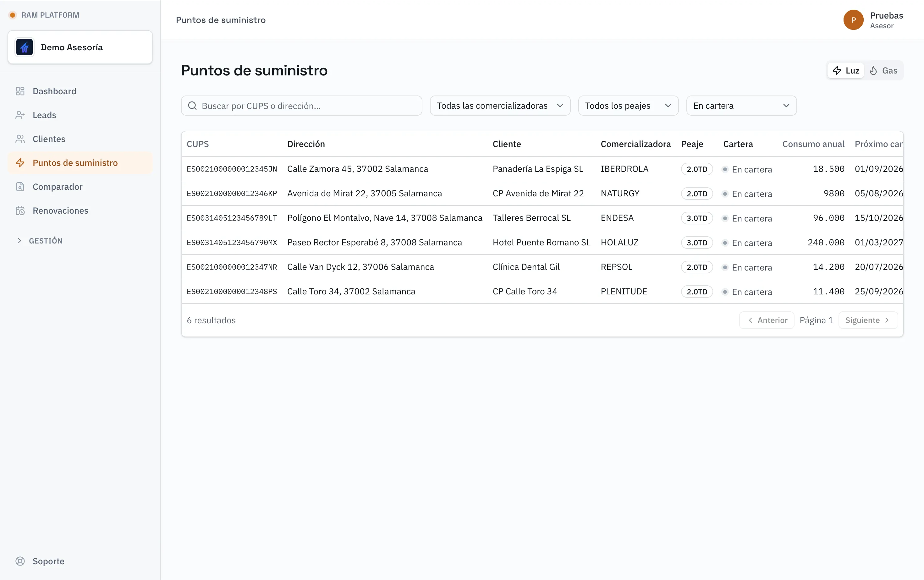Click the Leads user-plus icon
924x580 pixels.
pos(20,115)
